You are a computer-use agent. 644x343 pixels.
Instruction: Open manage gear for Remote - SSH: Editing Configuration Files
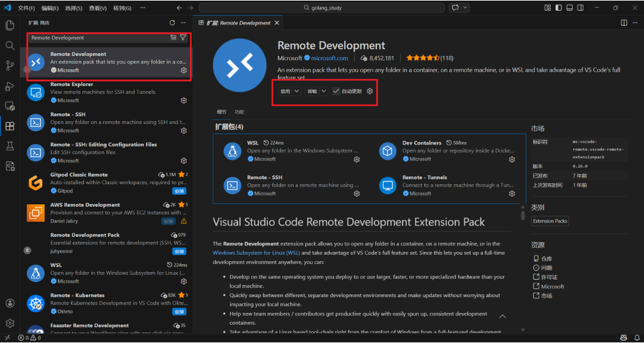point(184,161)
